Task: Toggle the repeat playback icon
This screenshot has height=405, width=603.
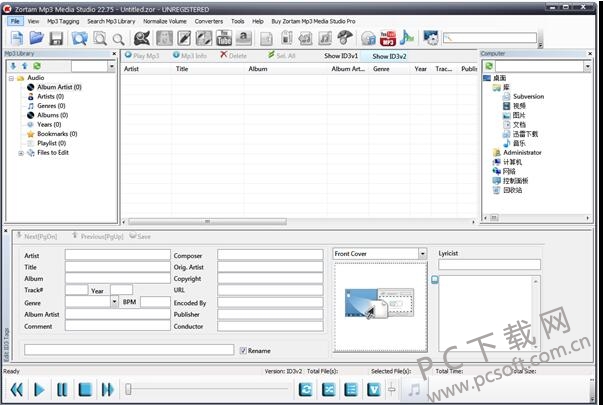Action: point(306,390)
